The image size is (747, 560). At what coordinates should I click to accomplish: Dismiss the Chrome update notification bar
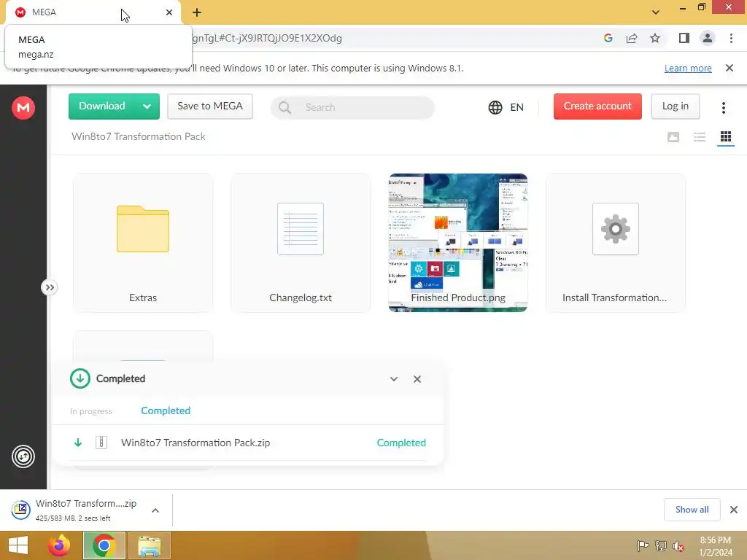[x=729, y=68]
